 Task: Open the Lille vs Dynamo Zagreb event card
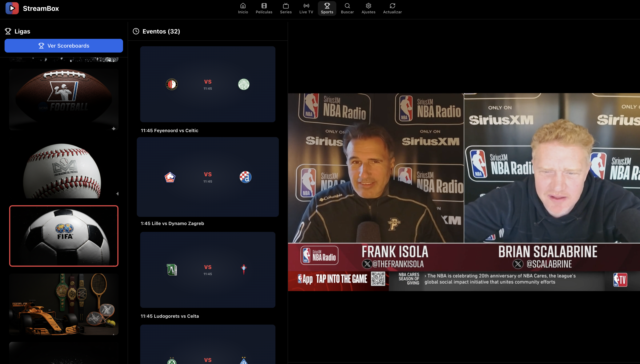click(x=208, y=177)
